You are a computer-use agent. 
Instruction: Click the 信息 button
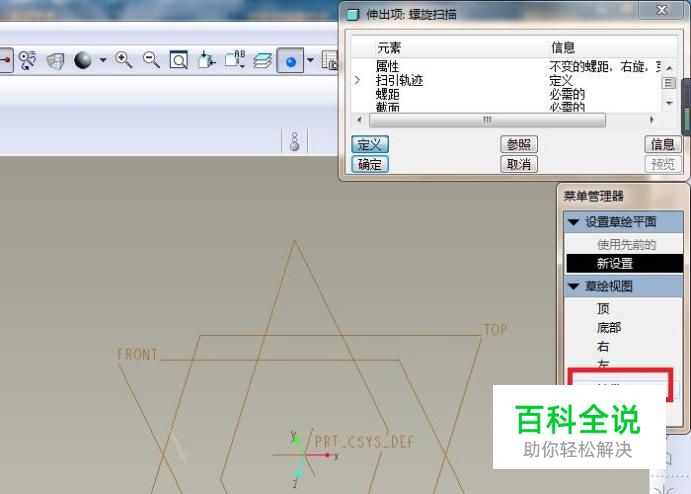click(663, 144)
